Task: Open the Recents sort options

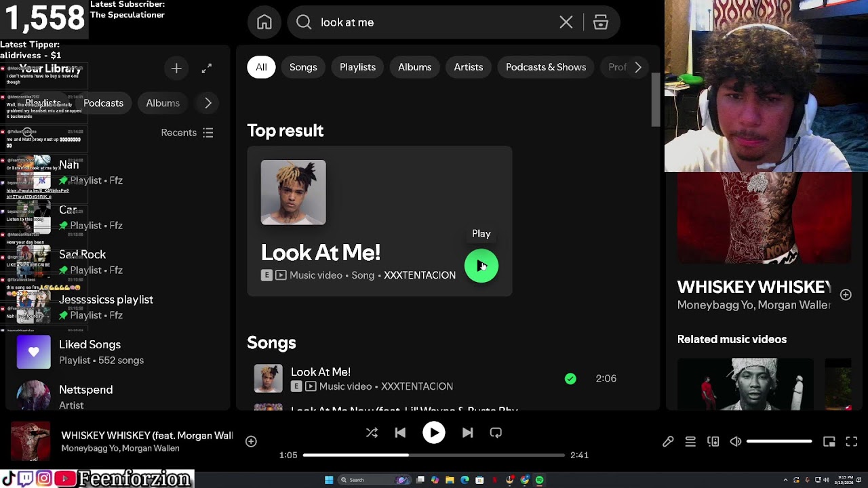Action: coord(187,133)
